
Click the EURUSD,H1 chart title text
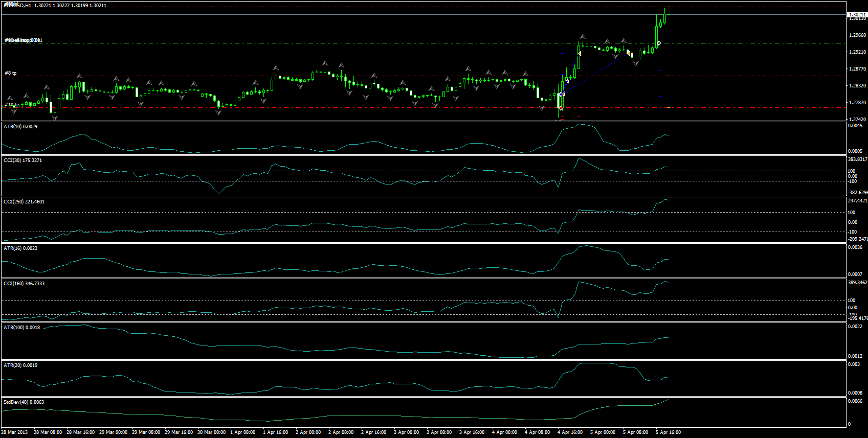[x=17, y=5]
